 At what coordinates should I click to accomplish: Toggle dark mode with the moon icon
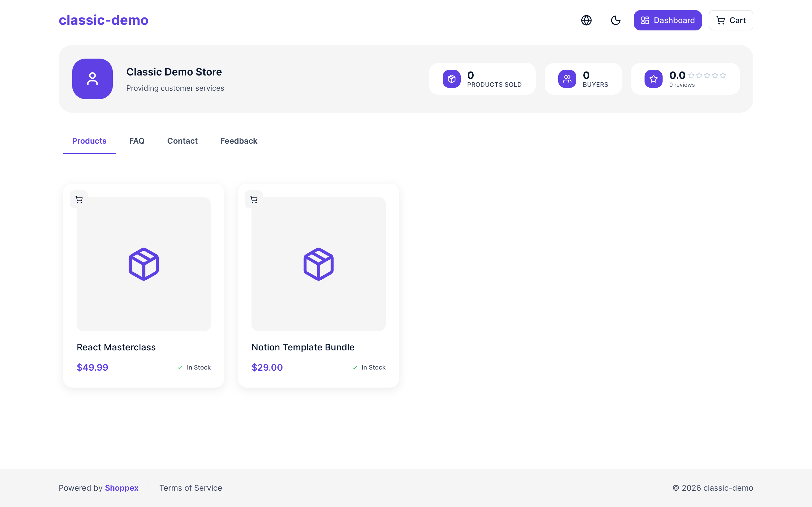[616, 20]
